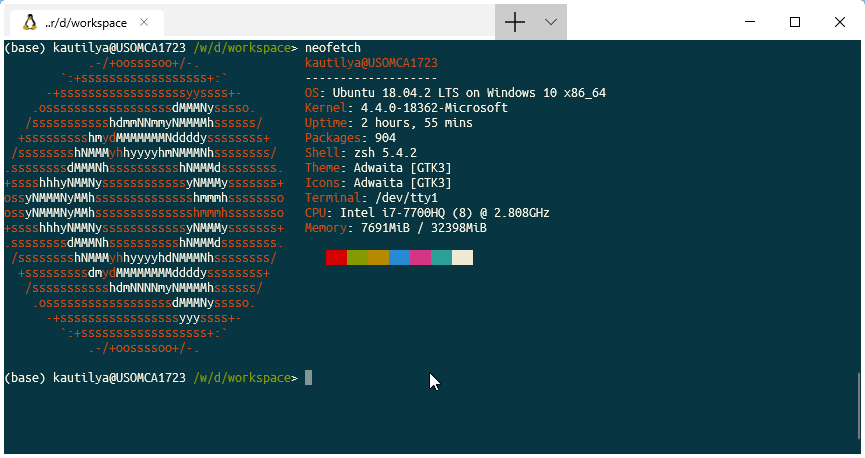The height and width of the screenshot is (458, 865).
Task: Click the terminal vertical scrollbar thumb
Action: point(858,406)
